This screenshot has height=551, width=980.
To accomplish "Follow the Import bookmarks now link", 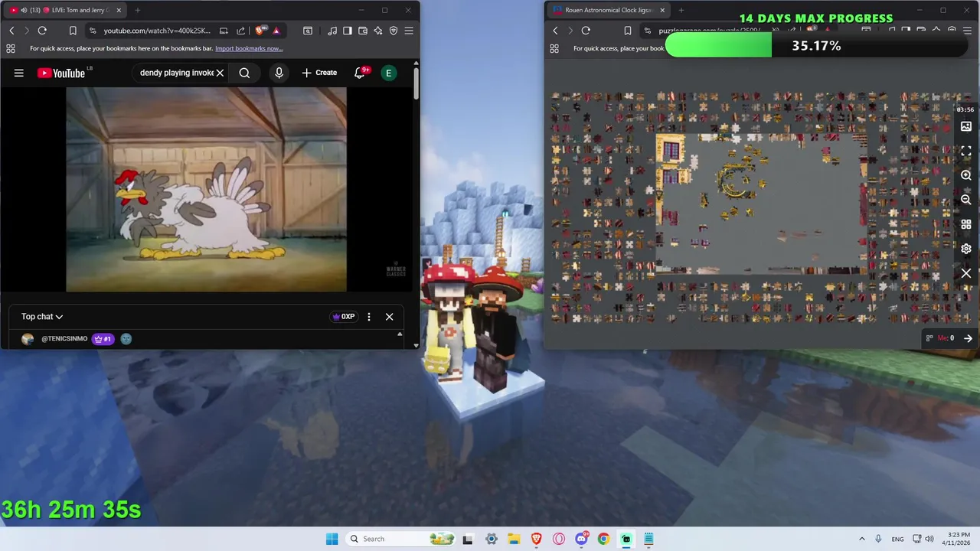I will point(249,48).
